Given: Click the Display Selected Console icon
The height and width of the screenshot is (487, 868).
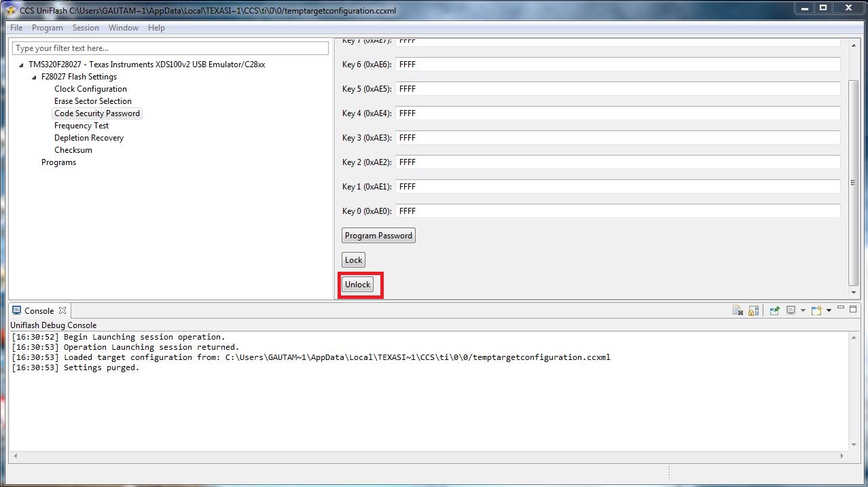Looking at the screenshot, I should click(x=790, y=309).
